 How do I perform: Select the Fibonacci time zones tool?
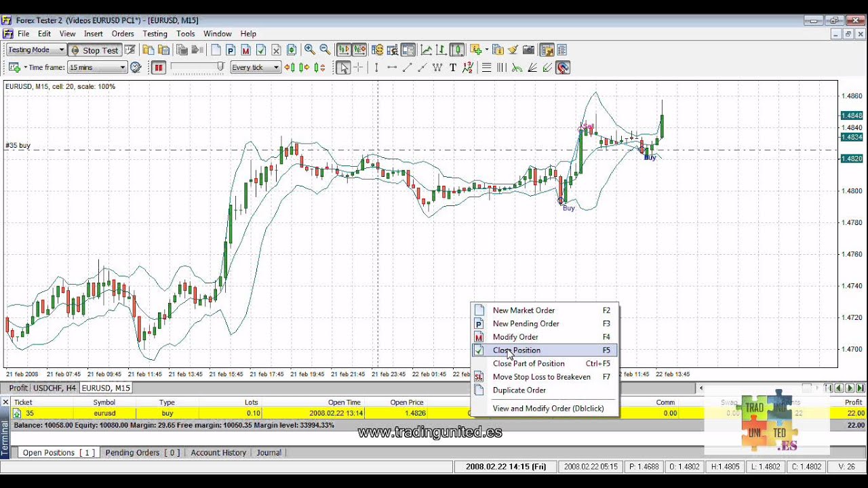coord(502,67)
